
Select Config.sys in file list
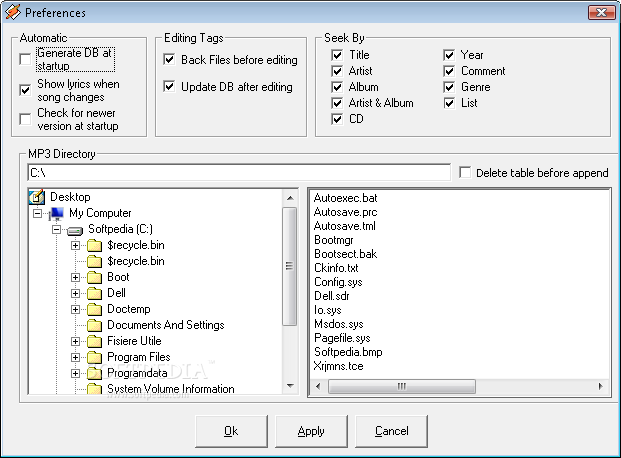[338, 282]
